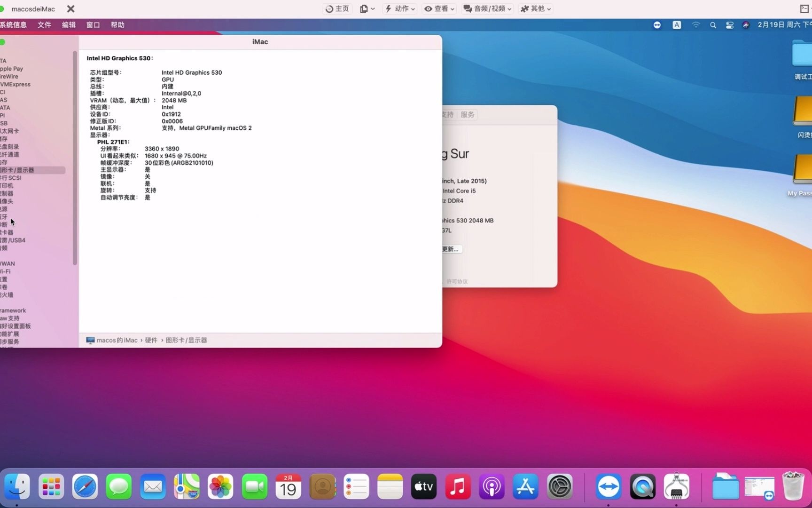Select 并行SCSI in the sidebar
812x508 pixels.
[11, 178]
